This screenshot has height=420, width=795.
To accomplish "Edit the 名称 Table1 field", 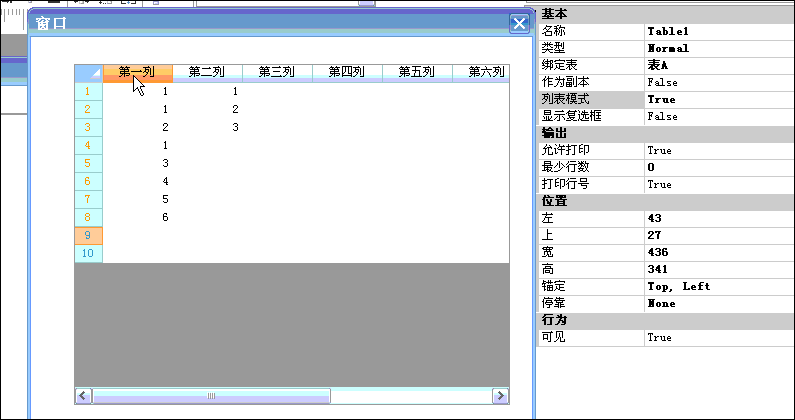I will [719, 31].
